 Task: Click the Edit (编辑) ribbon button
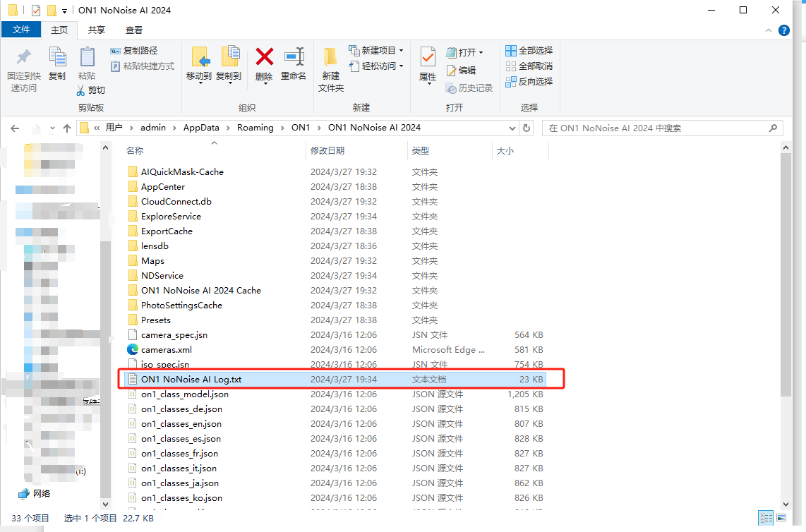[x=461, y=71]
